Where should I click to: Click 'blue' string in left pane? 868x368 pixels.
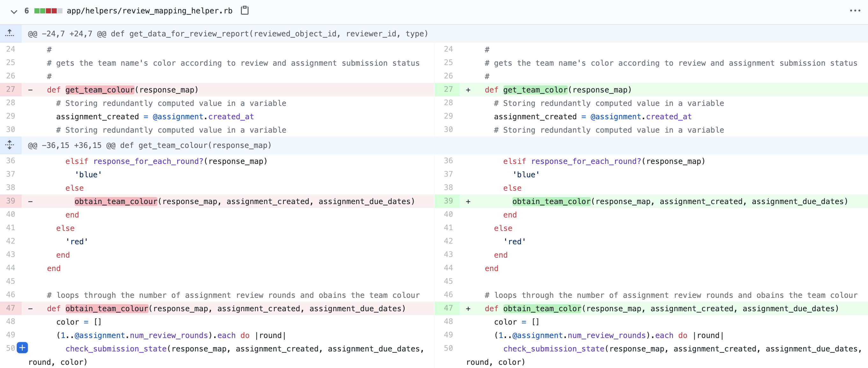[x=88, y=175]
